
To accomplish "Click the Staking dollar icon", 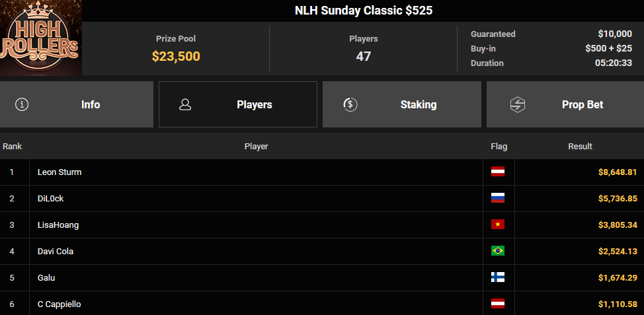I will click(350, 104).
